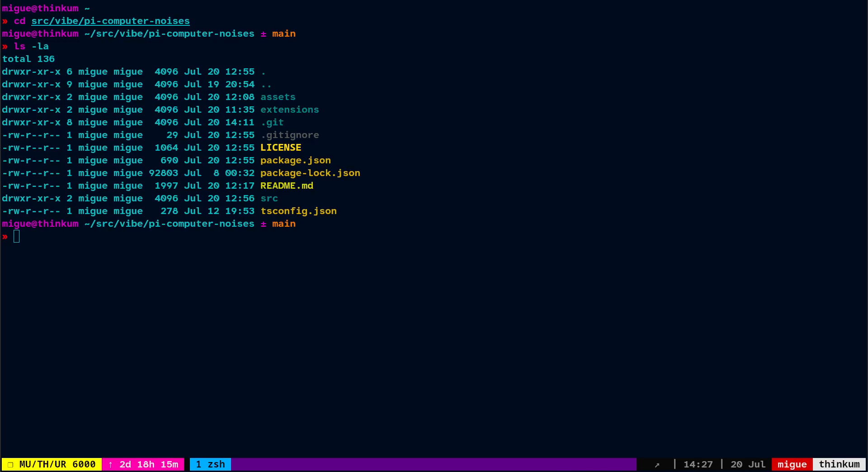Select the "tsconfig.json" file name
The image size is (868, 472).
point(298,211)
